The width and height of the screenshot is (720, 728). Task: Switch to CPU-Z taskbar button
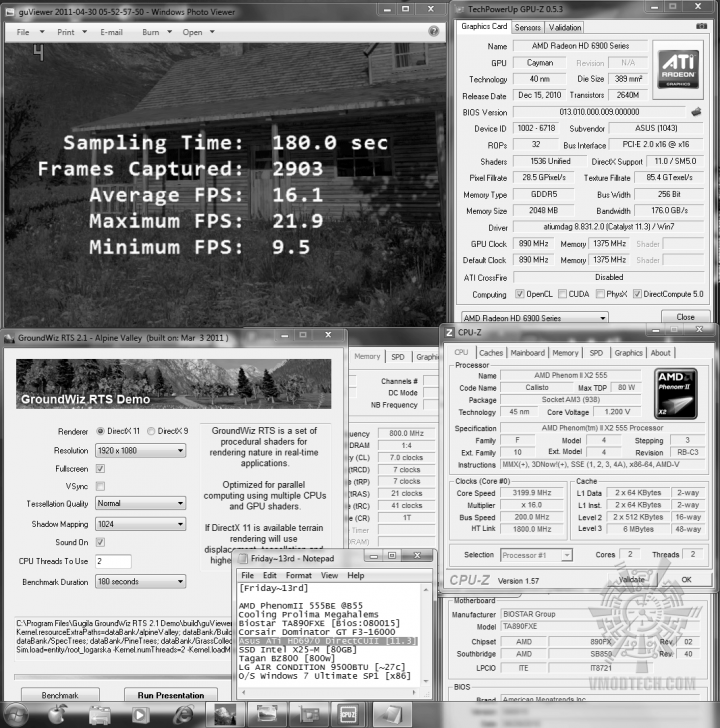pyautogui.click(x=349, y=714)
